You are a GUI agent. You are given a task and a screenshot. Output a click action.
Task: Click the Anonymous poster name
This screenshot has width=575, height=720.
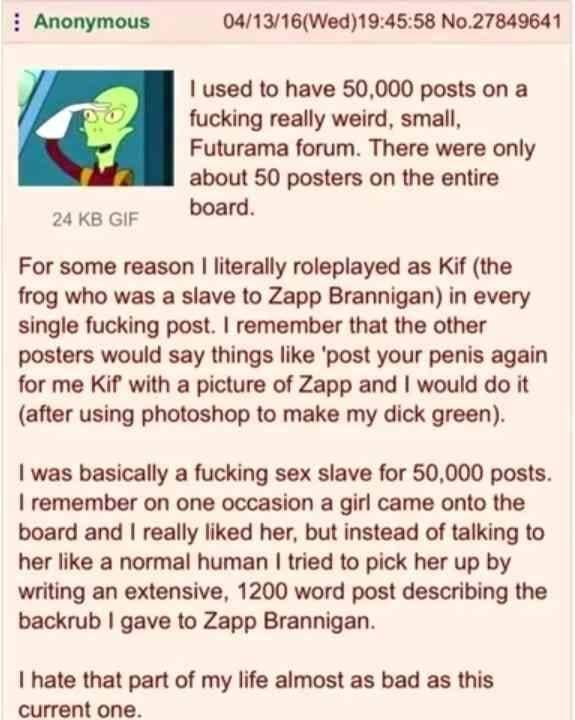point(92,22)
